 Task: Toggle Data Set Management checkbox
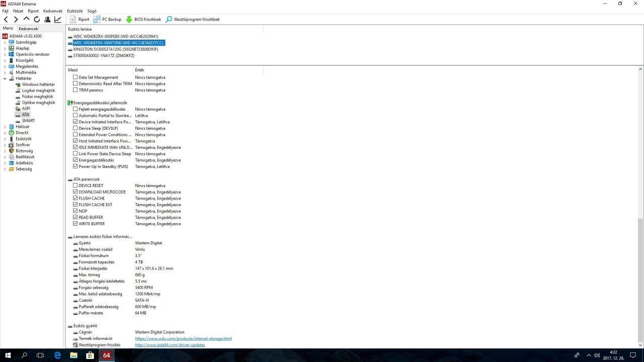[x=75, y=77]
